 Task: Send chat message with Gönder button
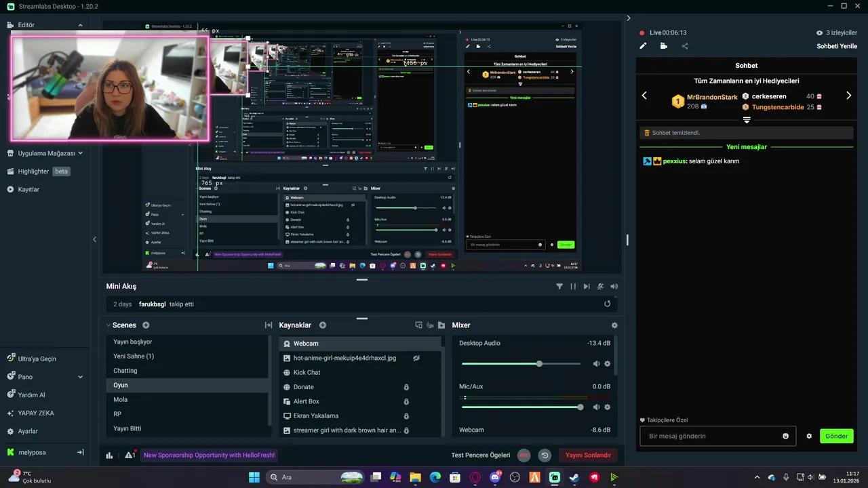click(x=836, y=436)
